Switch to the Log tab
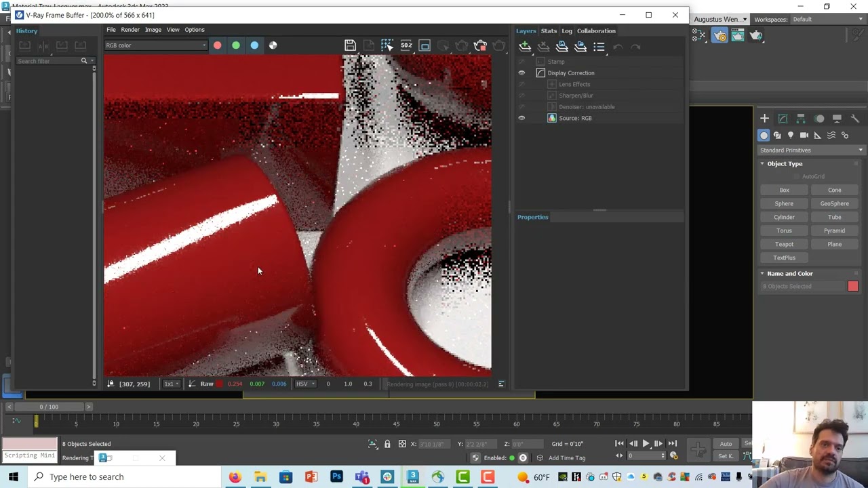 pos(567,30)
